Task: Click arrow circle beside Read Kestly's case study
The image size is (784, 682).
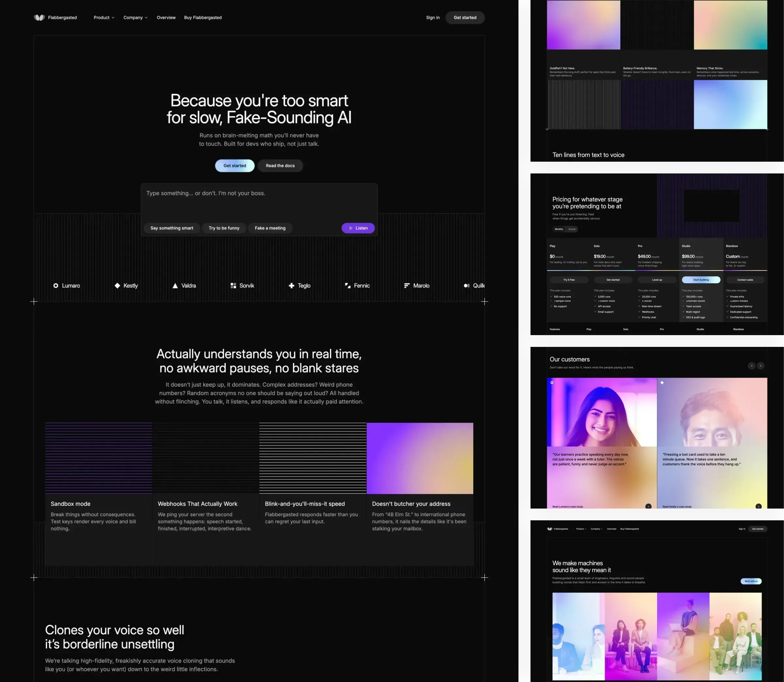Action: [758, 506]
